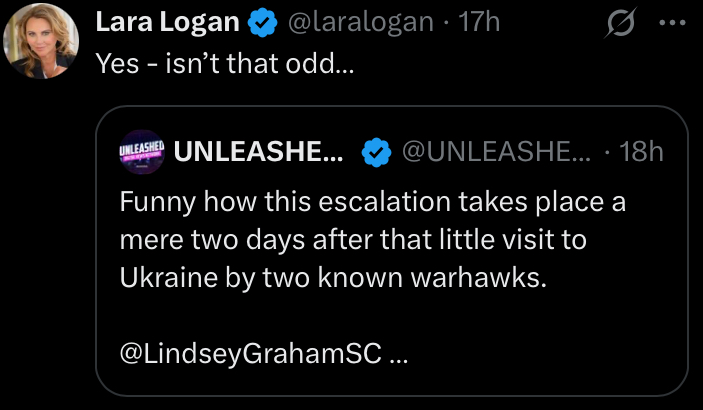
Task: Expand the ellipsis after @LindseyGrahamSC
Action: [x=399, y=356]
